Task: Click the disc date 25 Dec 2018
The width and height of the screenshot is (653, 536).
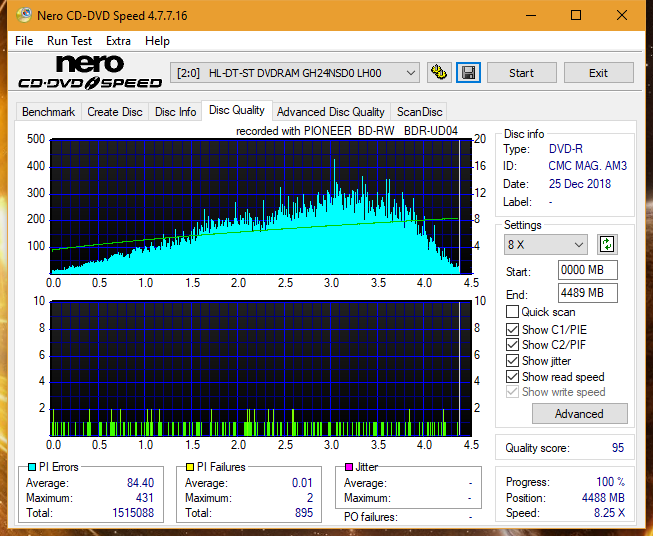Action: coord(580,184)
